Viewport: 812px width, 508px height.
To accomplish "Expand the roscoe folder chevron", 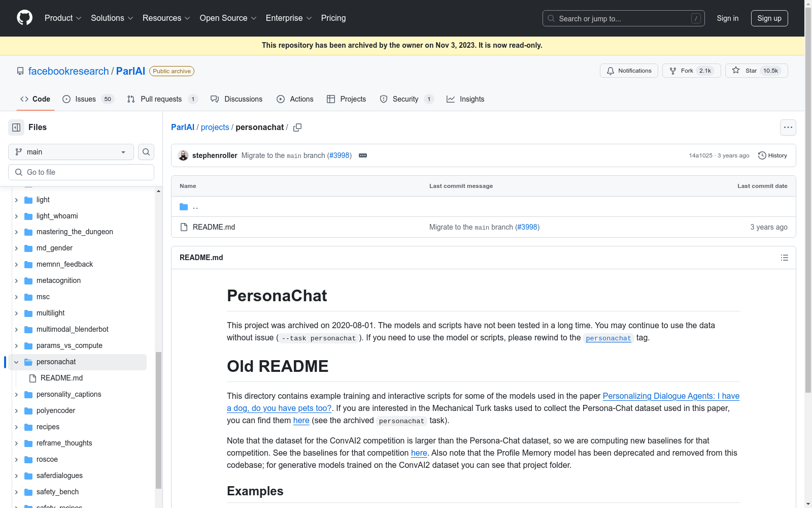I will 16,460.
